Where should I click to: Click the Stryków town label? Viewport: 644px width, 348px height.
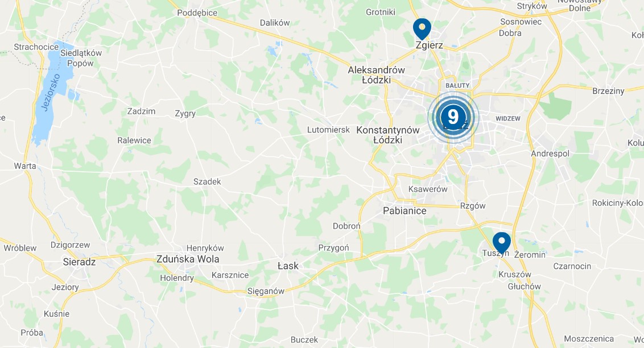(532, 6)
